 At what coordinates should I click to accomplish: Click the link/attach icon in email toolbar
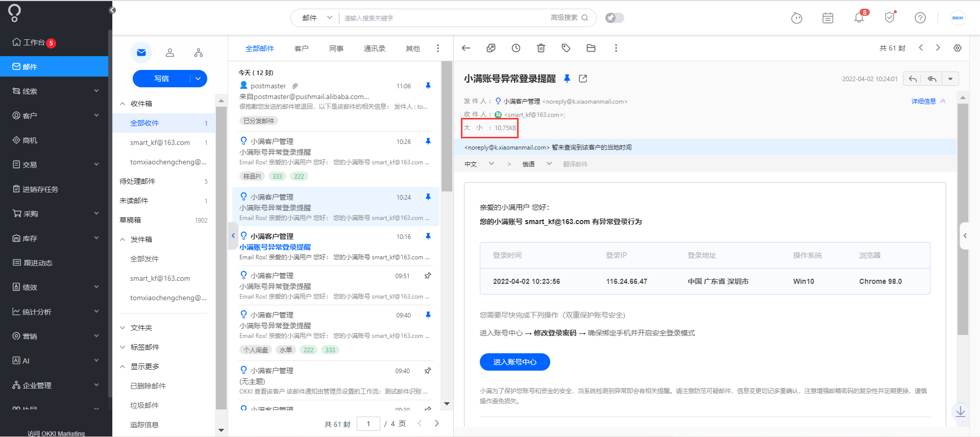[x=491, y=48]
